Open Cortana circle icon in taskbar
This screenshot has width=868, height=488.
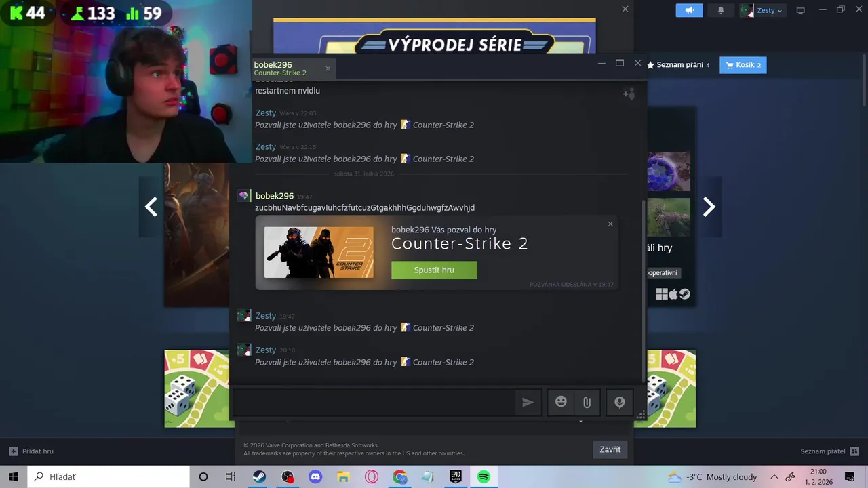point(203,476)
